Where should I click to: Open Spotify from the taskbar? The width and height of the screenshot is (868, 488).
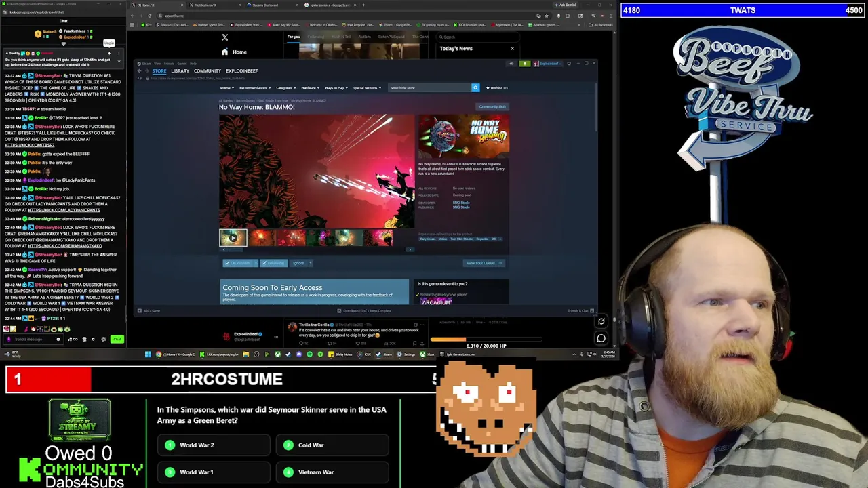[309, 354]
